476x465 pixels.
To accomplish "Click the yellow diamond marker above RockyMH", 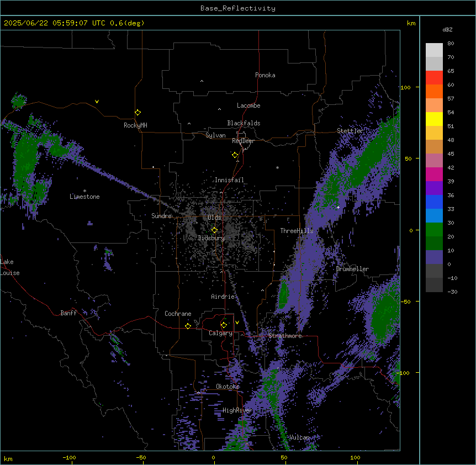I will [137, 112].
